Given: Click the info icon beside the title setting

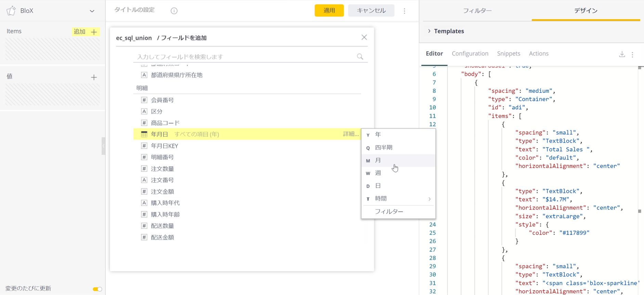Looking at the screenshot, I should (174, 11).
